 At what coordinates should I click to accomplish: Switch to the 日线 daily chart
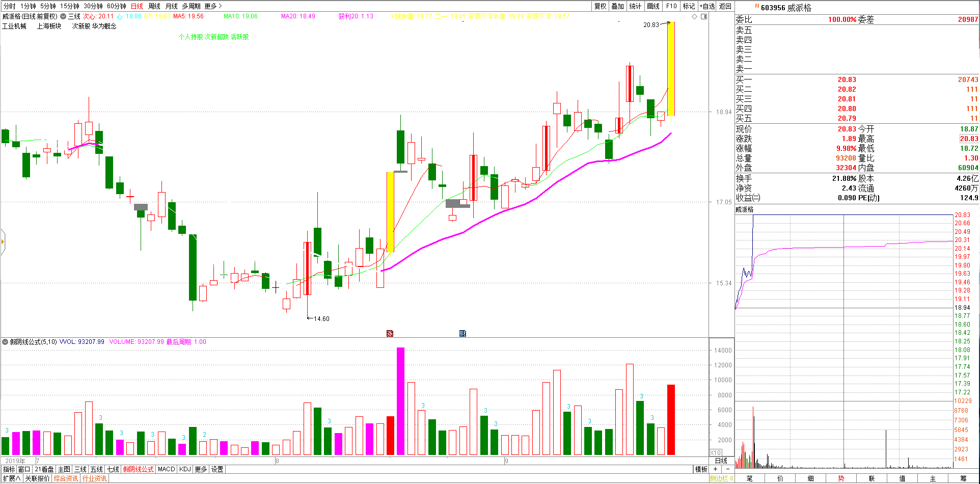point(137,6)
